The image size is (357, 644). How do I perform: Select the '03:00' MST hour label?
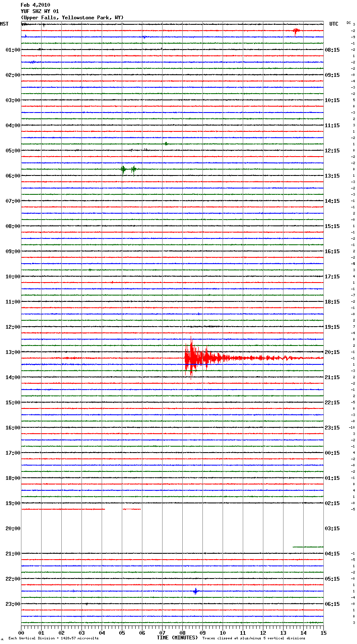(13, 100)
